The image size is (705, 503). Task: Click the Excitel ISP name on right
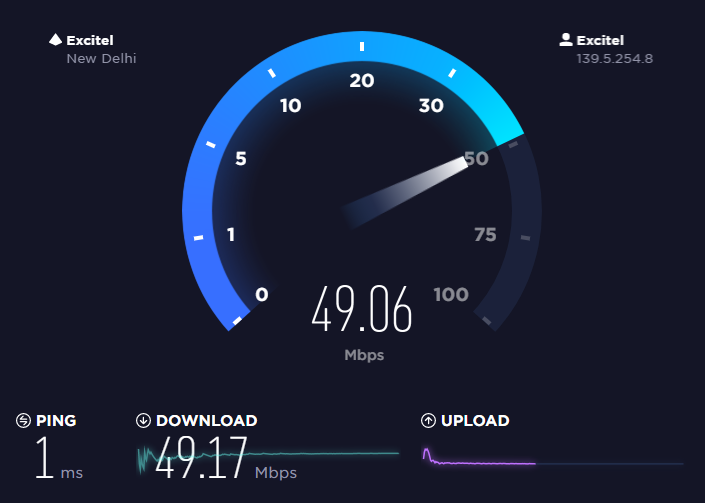[x=600, y=40]
